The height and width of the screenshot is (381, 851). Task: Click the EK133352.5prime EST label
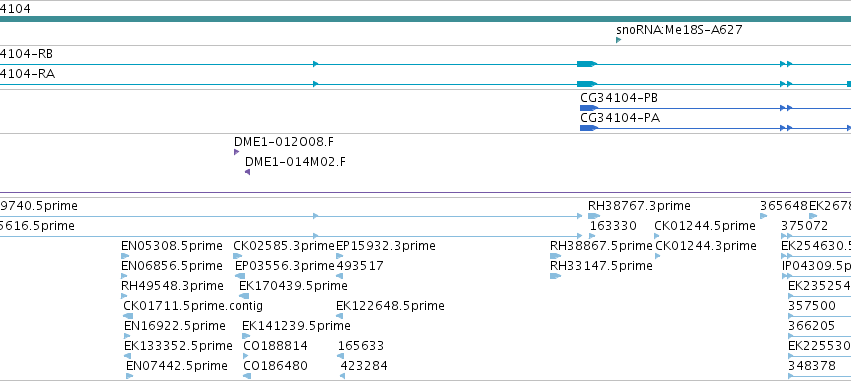pyautogui.click(x=178, y=346)
